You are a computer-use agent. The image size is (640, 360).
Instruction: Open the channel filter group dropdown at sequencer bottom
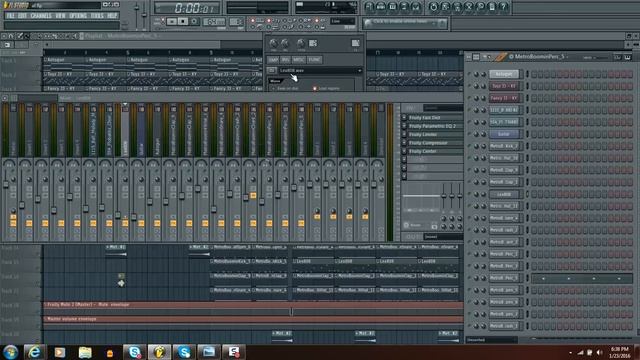coord(491,339)
